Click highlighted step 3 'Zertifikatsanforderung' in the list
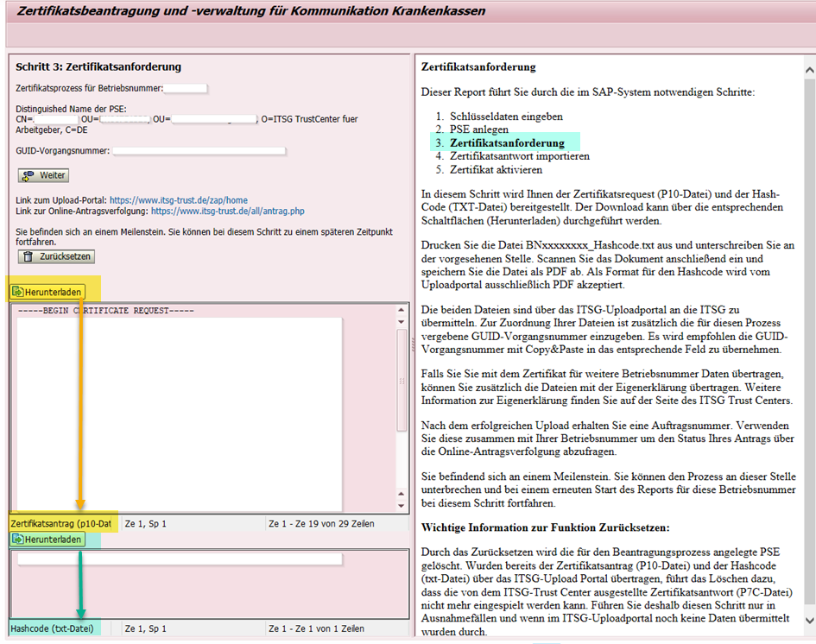This screenshot has height=644, width=816. click(507, 142)
